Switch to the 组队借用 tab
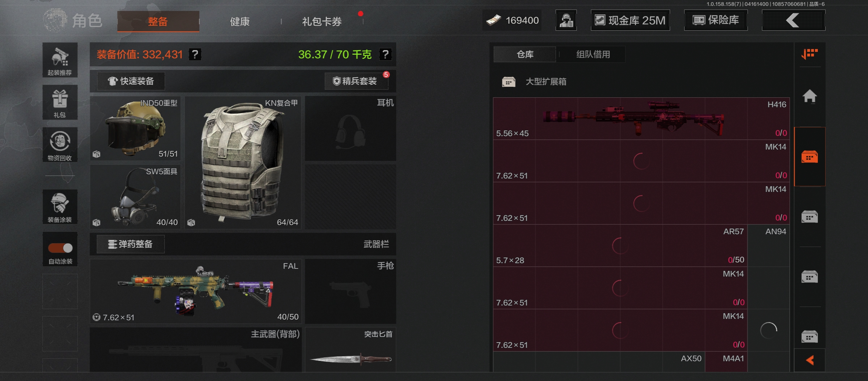 (x=593, y=54)
